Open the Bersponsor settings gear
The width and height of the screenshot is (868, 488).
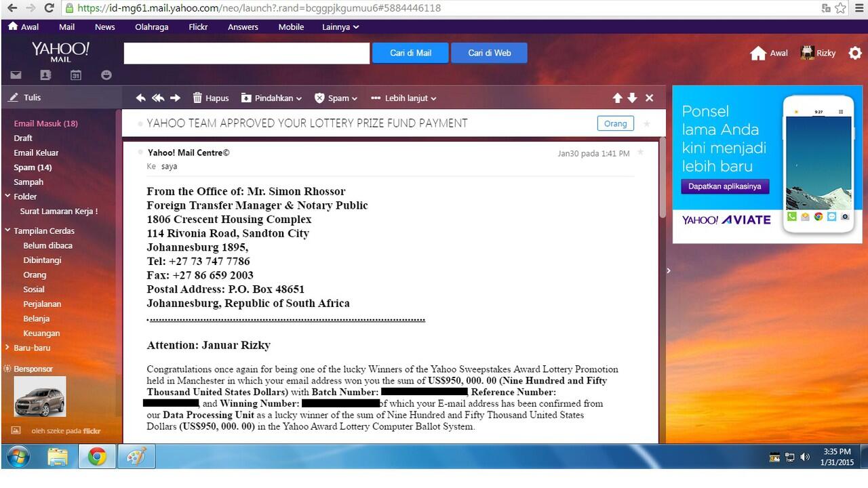tap(7, 369)
